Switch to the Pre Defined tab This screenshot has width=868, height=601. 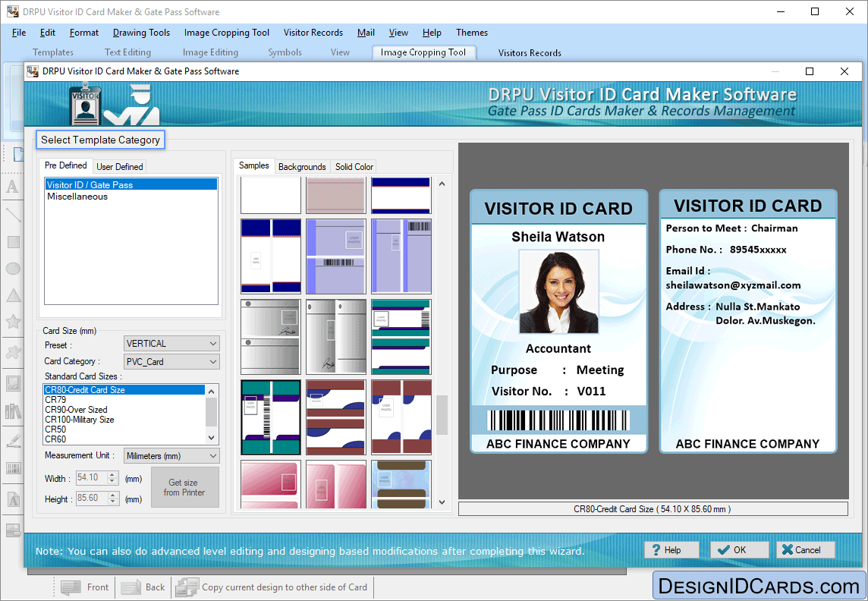(x=66, y=165)
